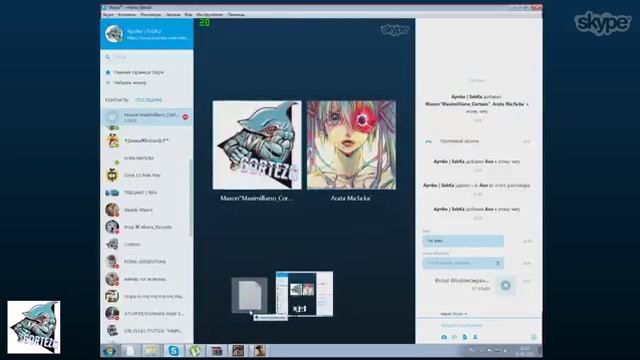Viewport: 640px width, 360px height.
Task: Open the Skype menu in the menu bar
Action: coord(108,14)
